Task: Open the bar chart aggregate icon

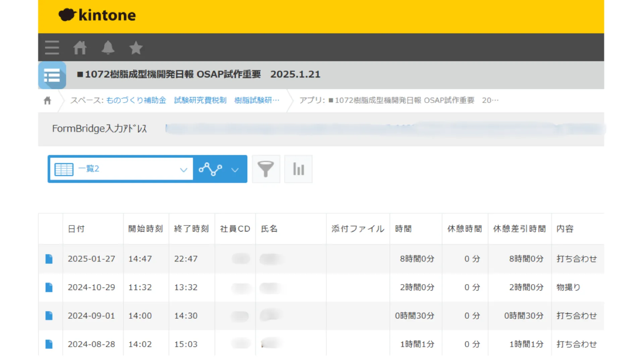Action: 298,169
